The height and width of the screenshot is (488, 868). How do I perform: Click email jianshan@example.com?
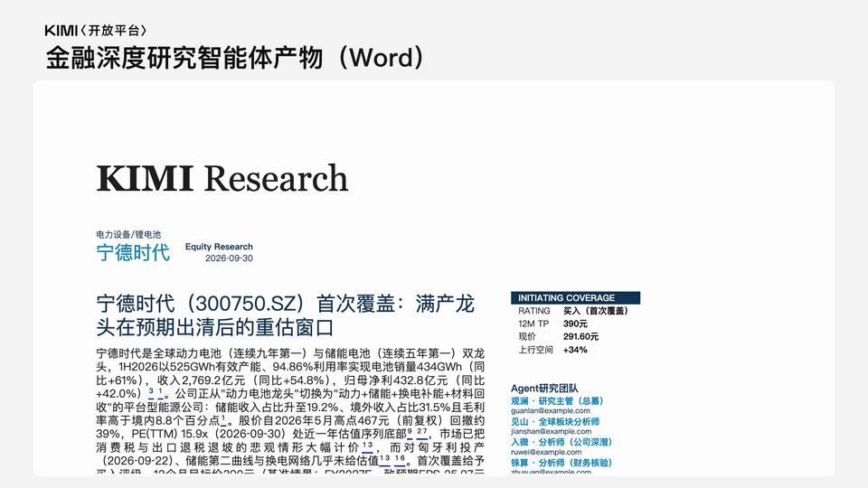pos(551,432)
